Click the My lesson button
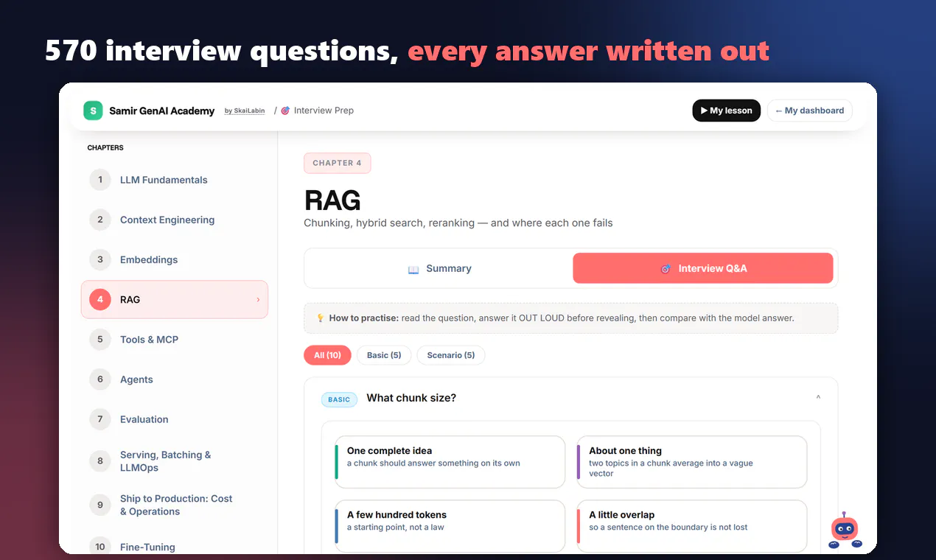The height and width of the screenshot is (560, 936). point(727,111)
